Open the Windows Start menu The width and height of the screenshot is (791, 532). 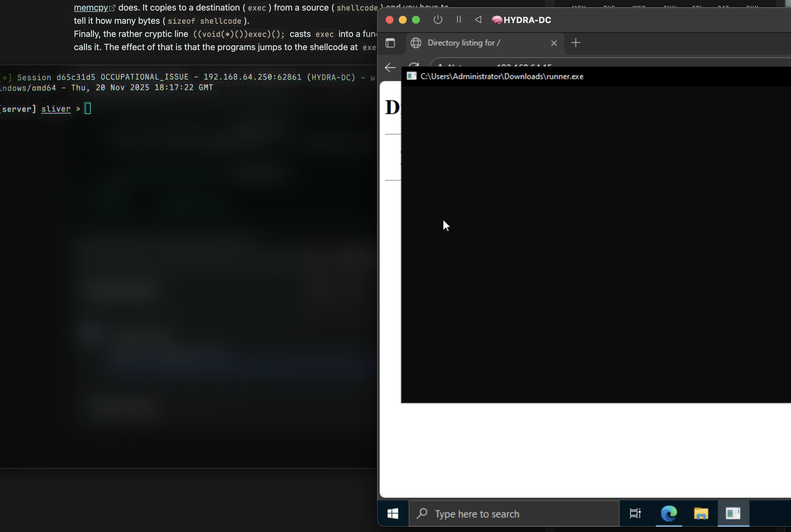coord(393,514)
